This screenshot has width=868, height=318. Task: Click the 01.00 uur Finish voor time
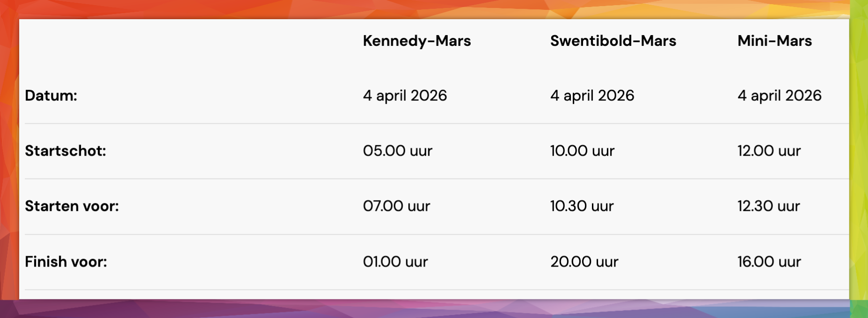click(x=395, y=261)
